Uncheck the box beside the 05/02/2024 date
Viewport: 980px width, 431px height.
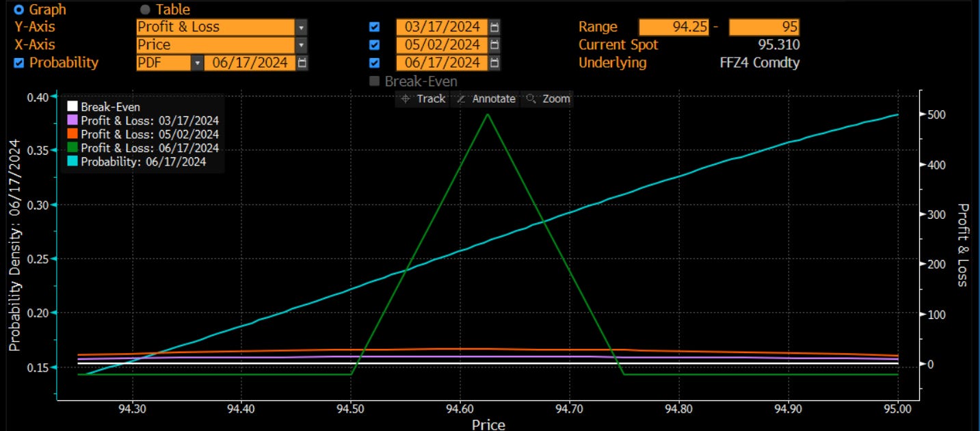point(375,44)
